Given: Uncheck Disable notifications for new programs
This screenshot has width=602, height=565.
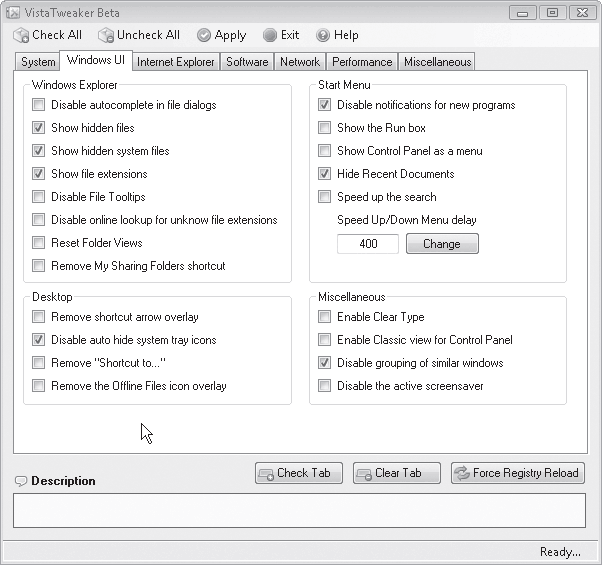Looking at the screenshot, I should coord(324,105).
